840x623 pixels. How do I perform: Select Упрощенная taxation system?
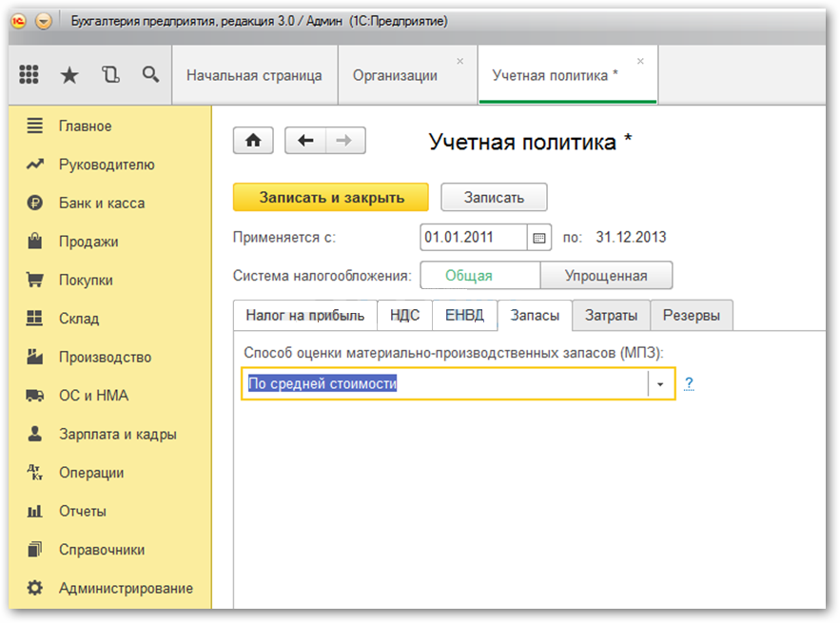tap(606, 275)
